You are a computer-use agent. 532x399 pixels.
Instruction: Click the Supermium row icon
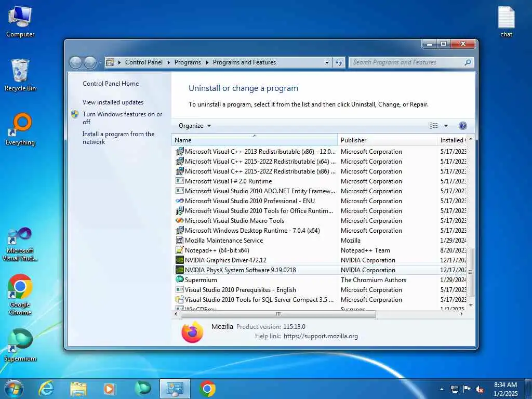pos(179,280)
